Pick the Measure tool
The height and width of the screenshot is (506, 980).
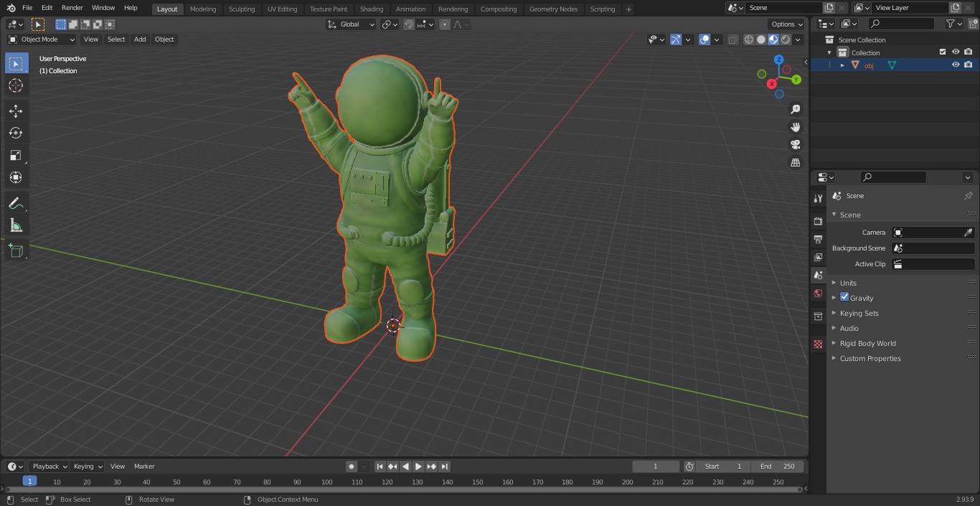click(16, 226)
